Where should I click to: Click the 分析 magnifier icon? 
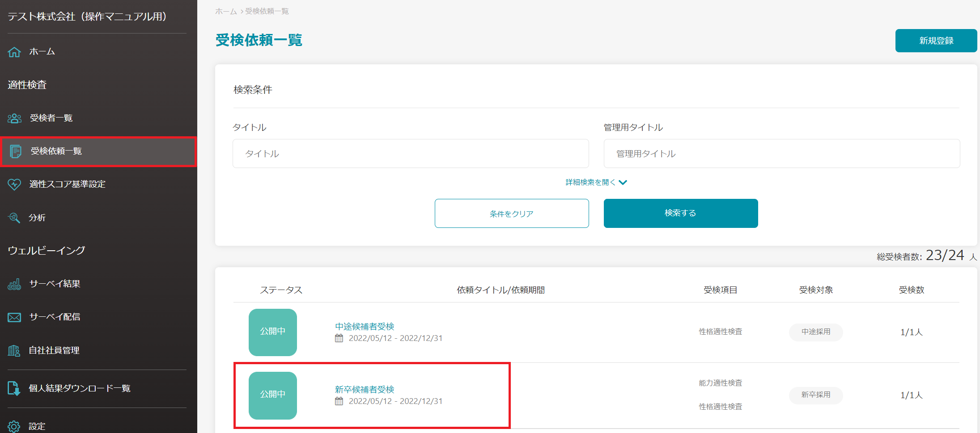[14, 218]
